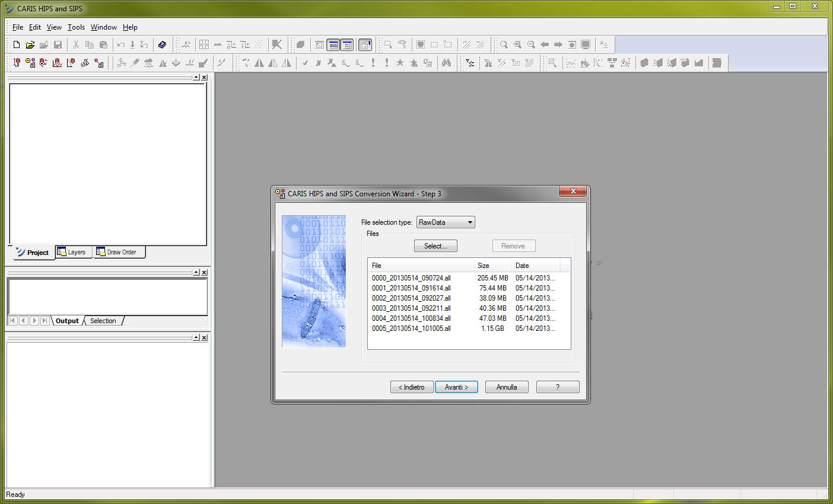The width and height of the screenshot is (833, 504).
Task: Toggle the pressed properties window toolbar button
Action: point(365,44)
